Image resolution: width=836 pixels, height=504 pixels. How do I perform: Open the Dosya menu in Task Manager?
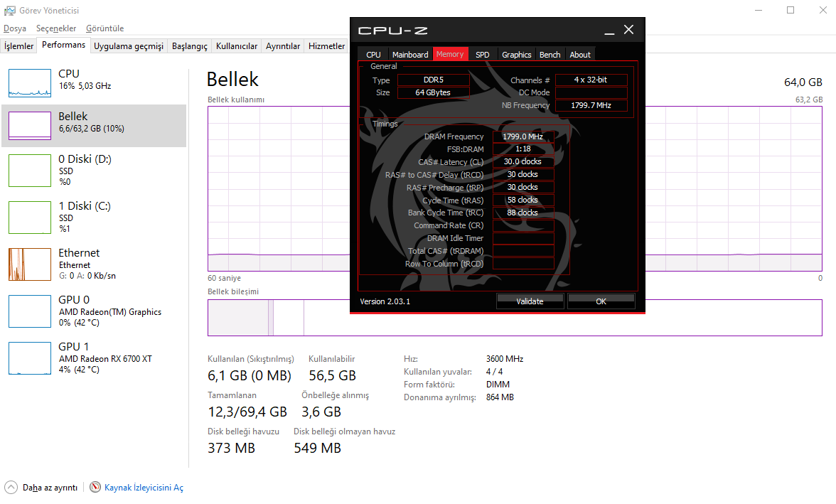coord(15,28)
